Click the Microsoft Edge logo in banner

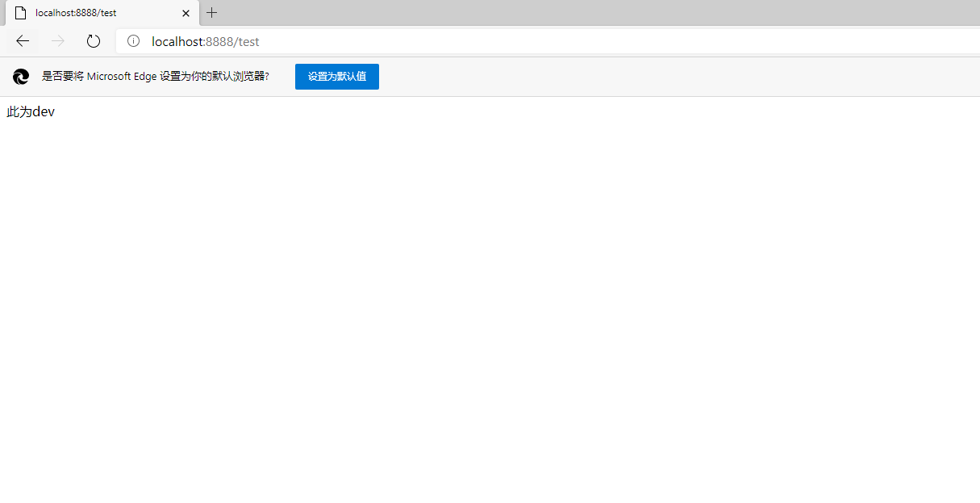21,77
